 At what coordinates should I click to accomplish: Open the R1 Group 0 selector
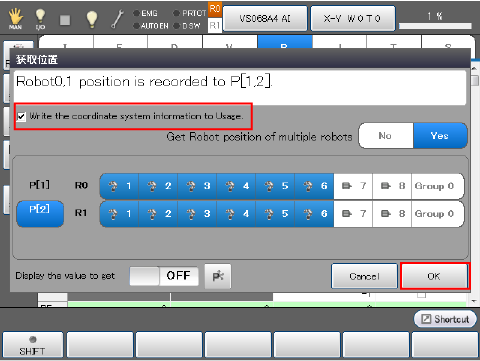[437, 213]
